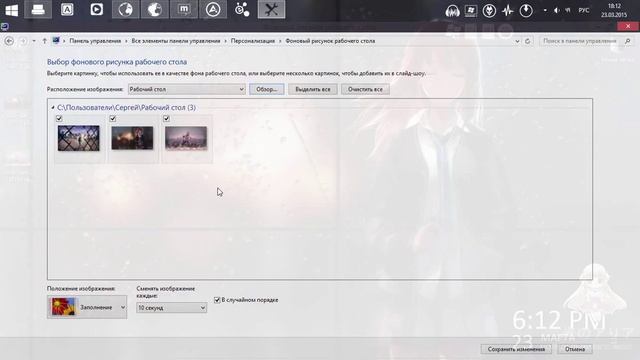Select the crossed tools taskbar icon

[271, 9]
